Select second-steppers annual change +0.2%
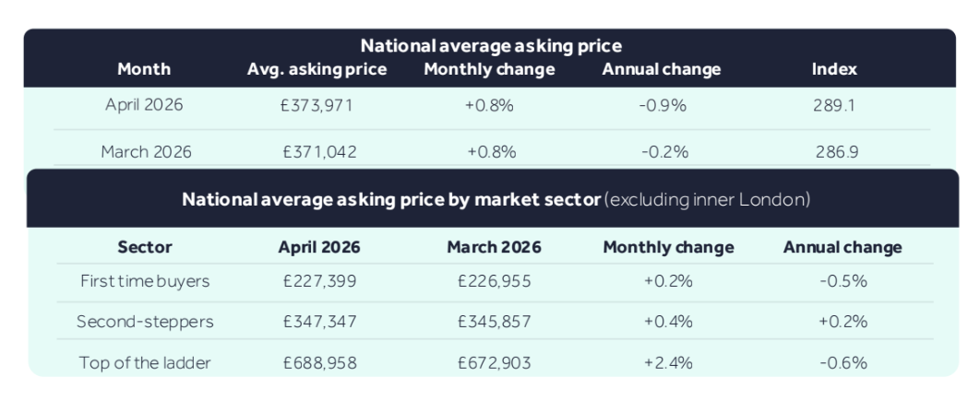Screen dimensions: 980x401 click(x=843, y=322)
